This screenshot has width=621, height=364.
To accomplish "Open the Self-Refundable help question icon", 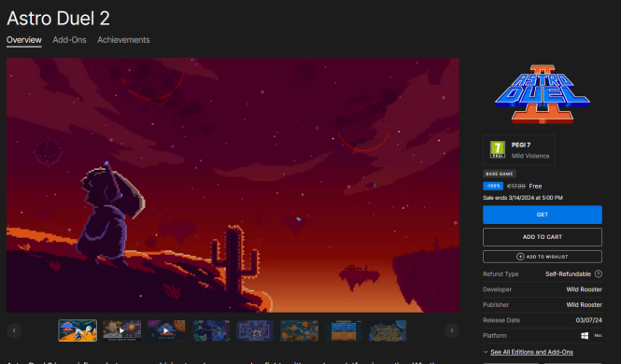I will (x=599, y=273).
